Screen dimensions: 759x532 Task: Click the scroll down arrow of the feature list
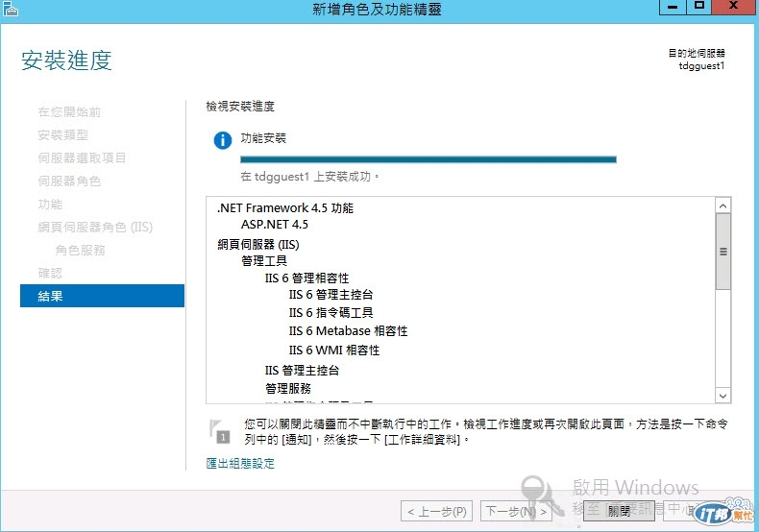point(722,395)
